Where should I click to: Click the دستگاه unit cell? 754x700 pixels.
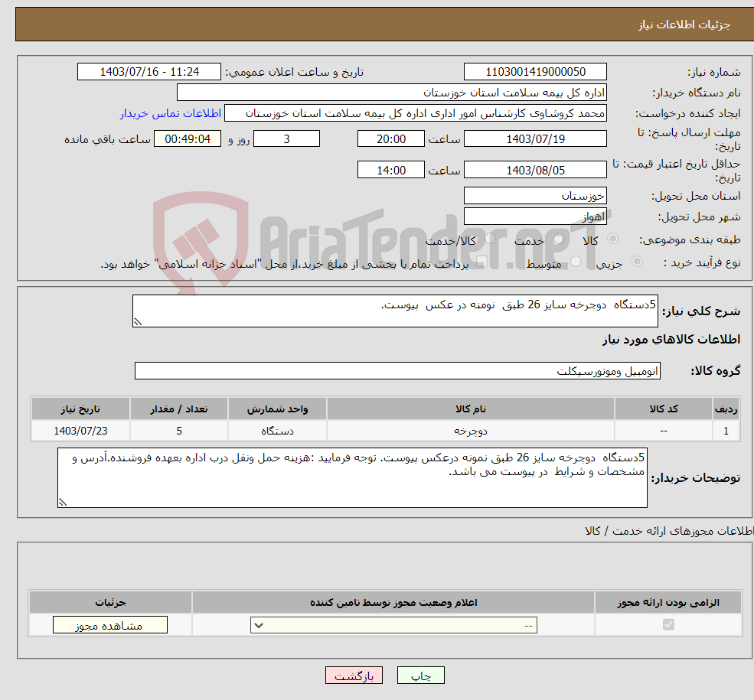point(277,431)
